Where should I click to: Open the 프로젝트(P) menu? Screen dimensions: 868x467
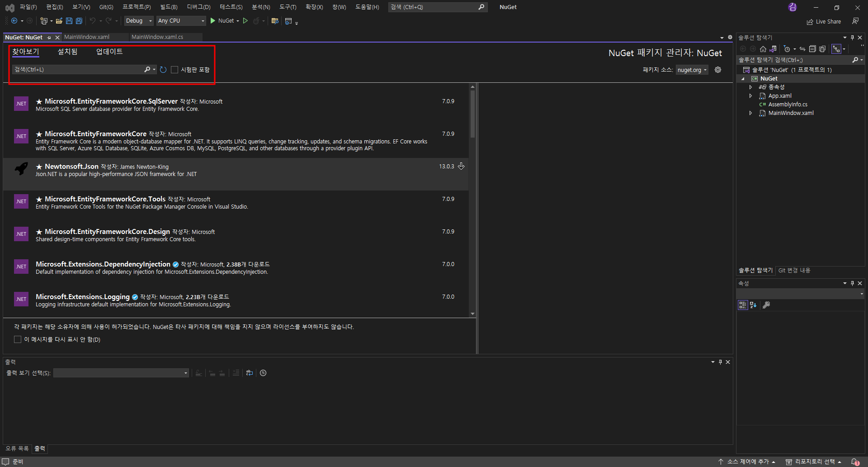[137, 7]
